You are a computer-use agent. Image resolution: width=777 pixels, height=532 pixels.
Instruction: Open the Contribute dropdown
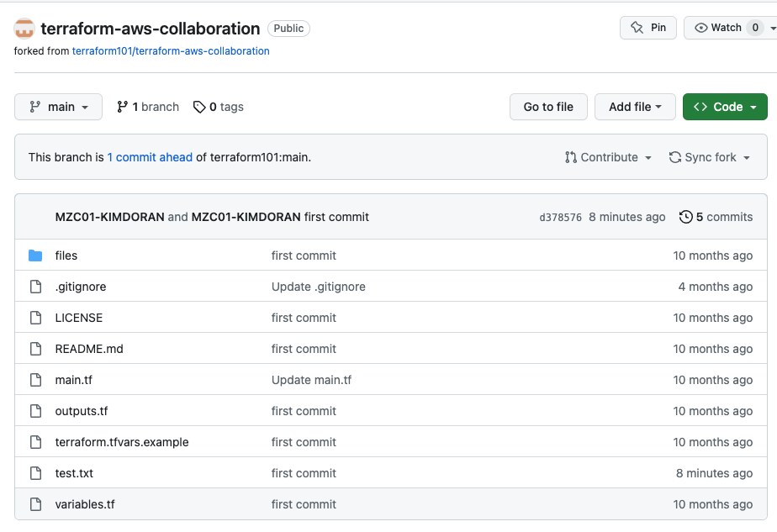pyautogui.click(x=608, y=157)
